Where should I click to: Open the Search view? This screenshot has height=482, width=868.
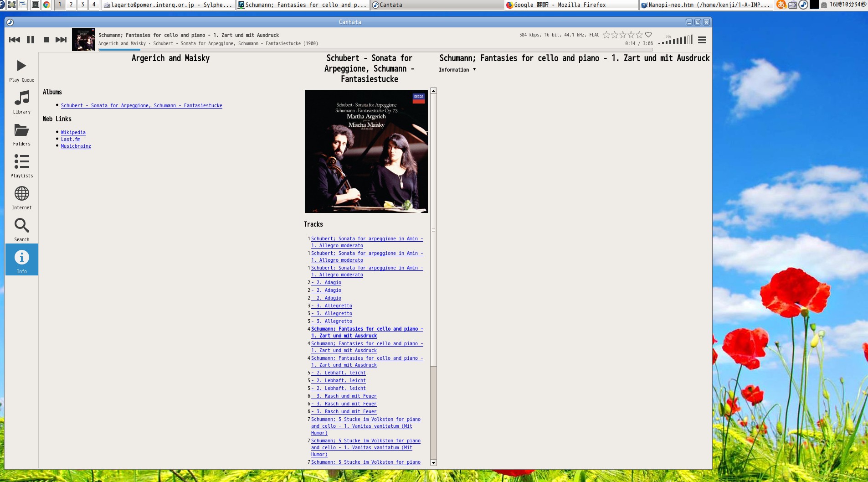tap(21, 230)
